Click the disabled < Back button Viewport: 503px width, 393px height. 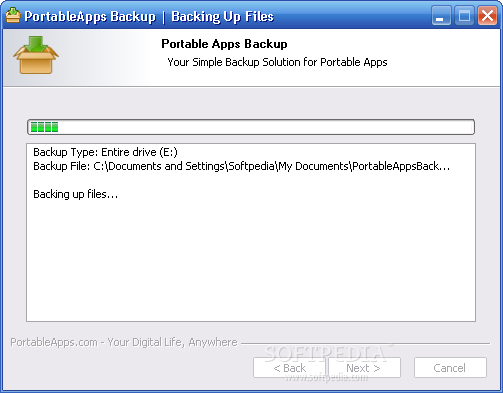point(289,368)
